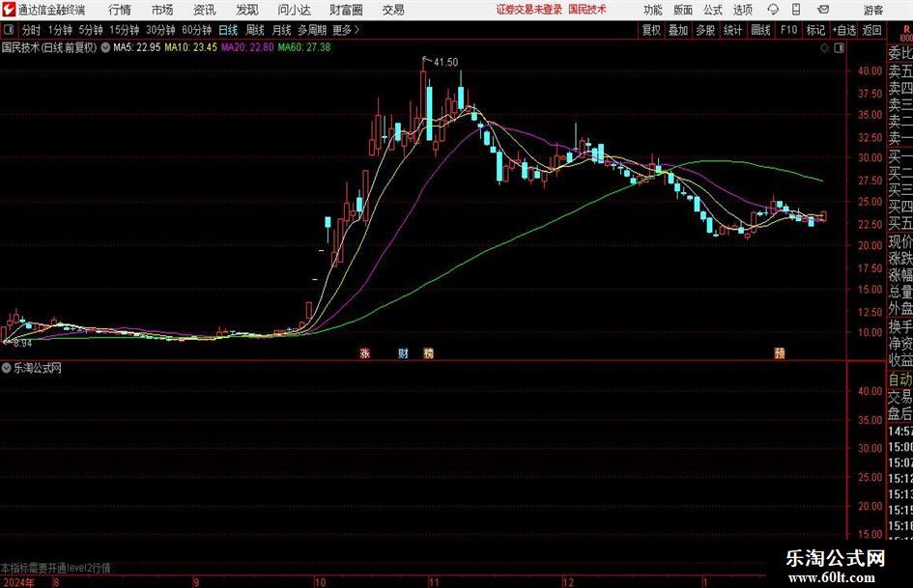Click the diamond icon above the chart
This screenshot has height=588, width=913.
pyautogui.click(x=824, y=48)
